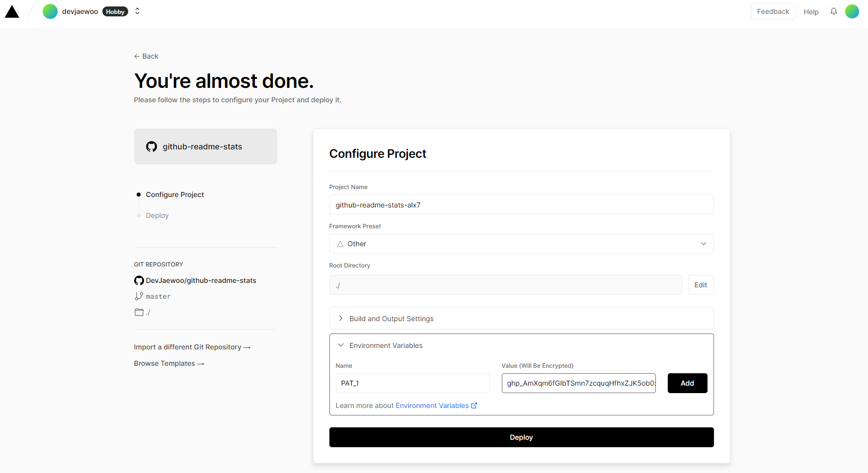Click the 'master' branch text
The image size is (868, 473).
tap(158, 296)
